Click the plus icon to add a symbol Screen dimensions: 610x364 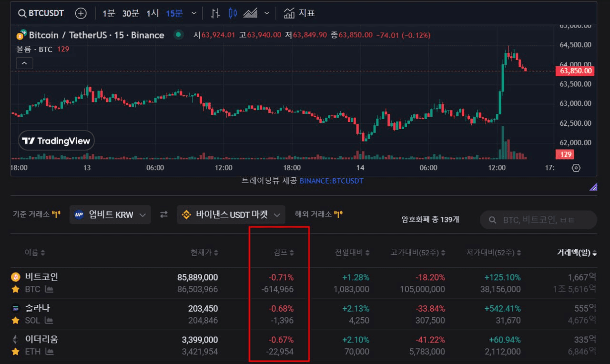(81, 13)
